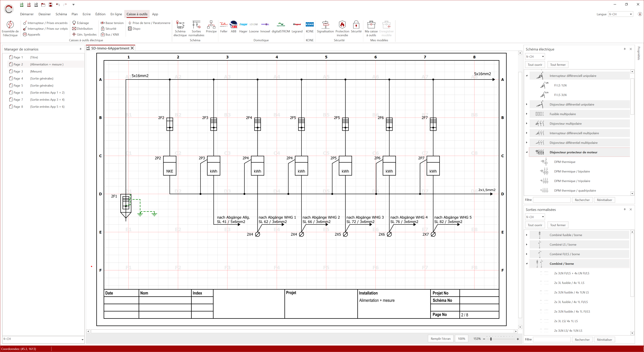Open the Édition ribbon tab

[100, 14]
